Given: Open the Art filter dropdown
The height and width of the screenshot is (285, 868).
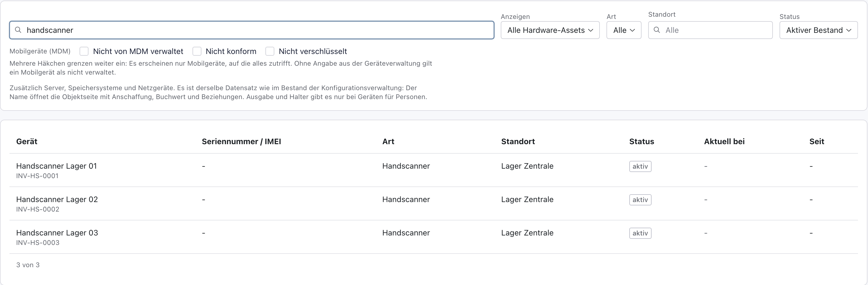Looking at the screenshot, I should coord(624,30).
